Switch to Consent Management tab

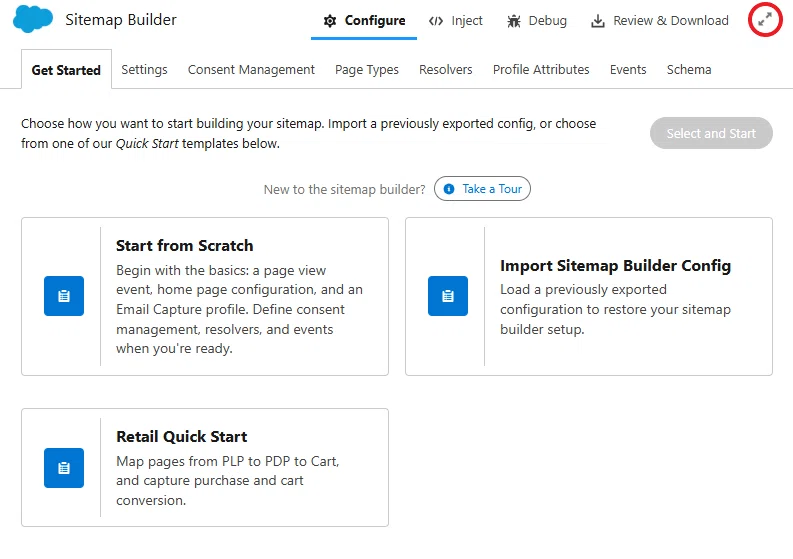[251, 69]
